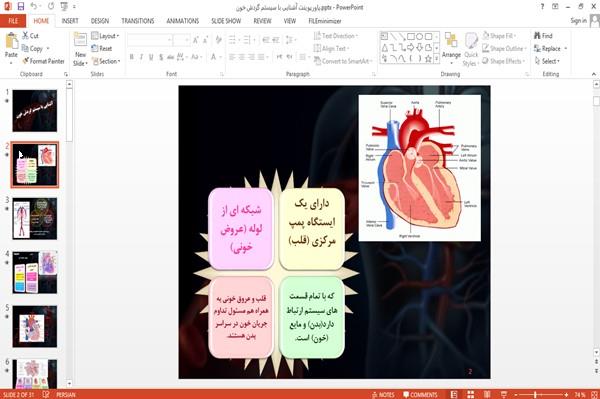The width and height of the screenshot is (600, 399).
Task: Select slide 3 thumbnail
Action: (35, 218)
